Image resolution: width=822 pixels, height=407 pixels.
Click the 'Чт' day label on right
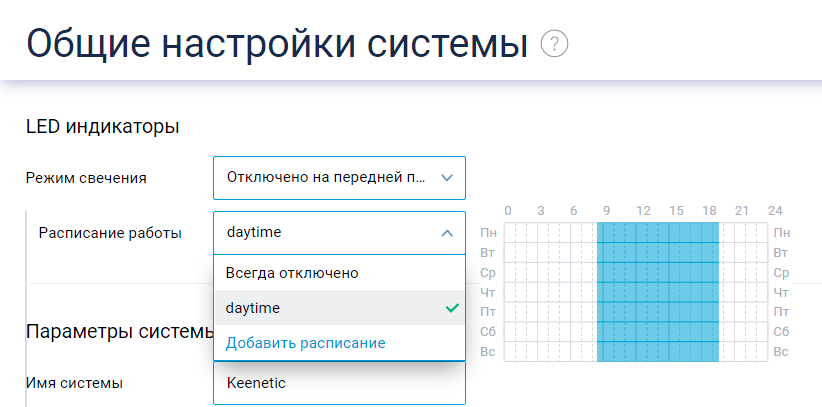tap(781, 292)
